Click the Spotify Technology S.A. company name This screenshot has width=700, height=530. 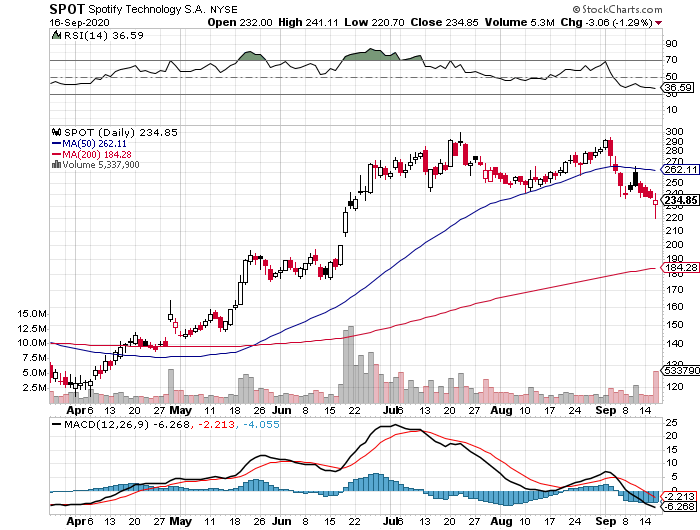[x=147, y=9]
